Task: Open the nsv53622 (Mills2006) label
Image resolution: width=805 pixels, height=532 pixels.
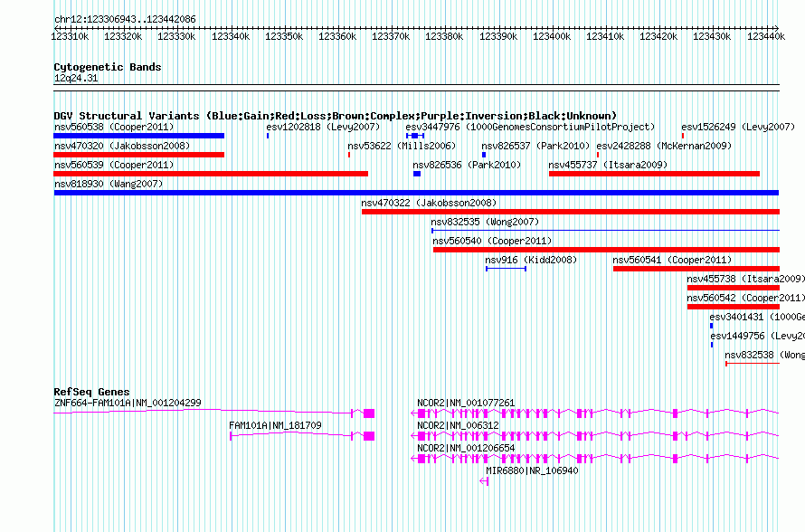Action: (402, 146)
